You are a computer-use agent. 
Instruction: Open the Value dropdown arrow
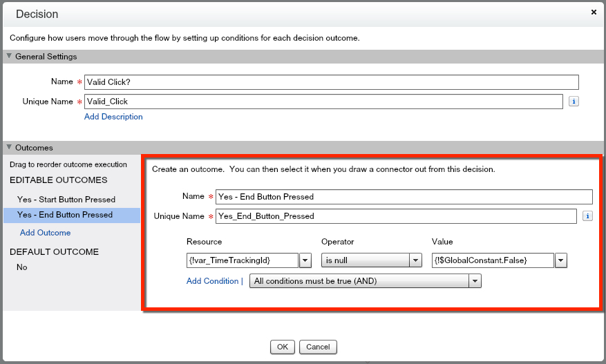[561, 260]
